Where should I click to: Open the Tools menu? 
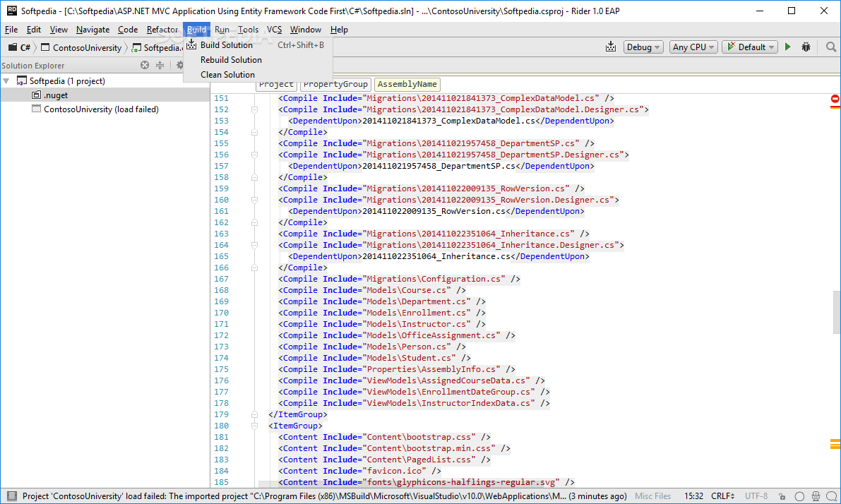(248, 30)
